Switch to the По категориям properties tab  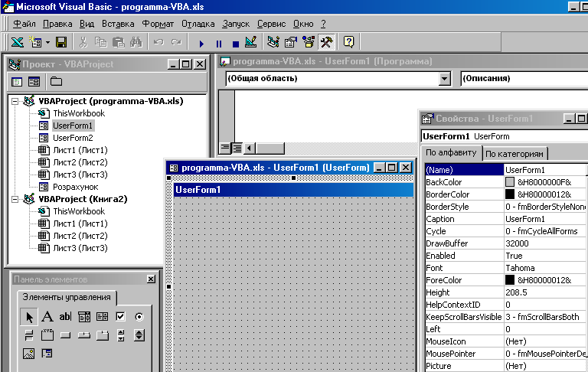[514, 154]
